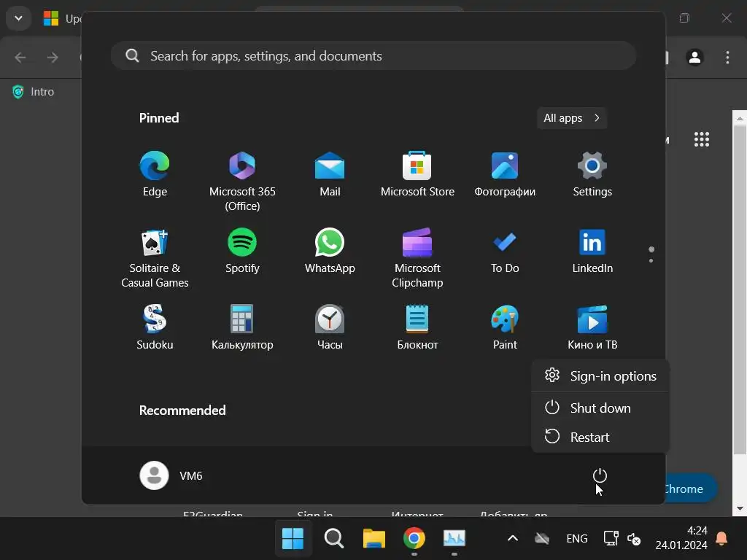
Task: Open the Mail app
Action: [330, 174]
